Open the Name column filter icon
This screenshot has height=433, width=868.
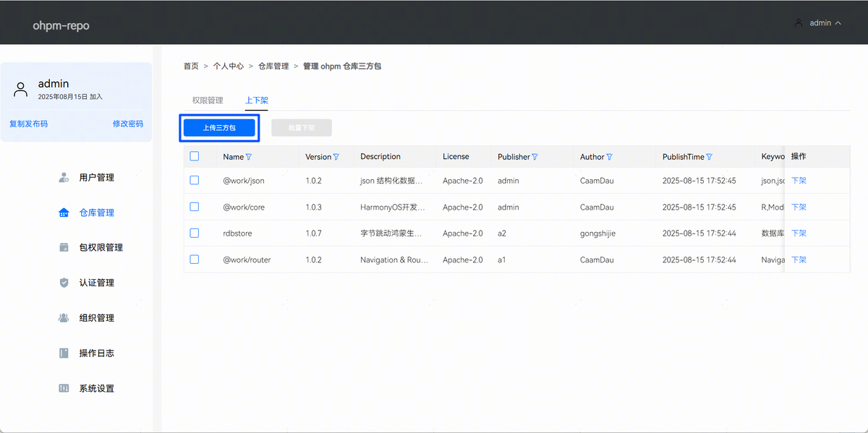[249, 157]
